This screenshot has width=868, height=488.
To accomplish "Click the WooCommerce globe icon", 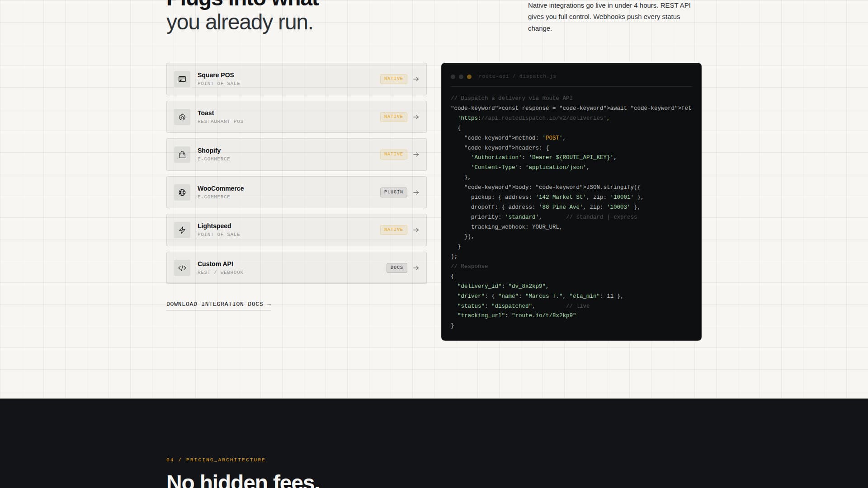I will (182, 192).
